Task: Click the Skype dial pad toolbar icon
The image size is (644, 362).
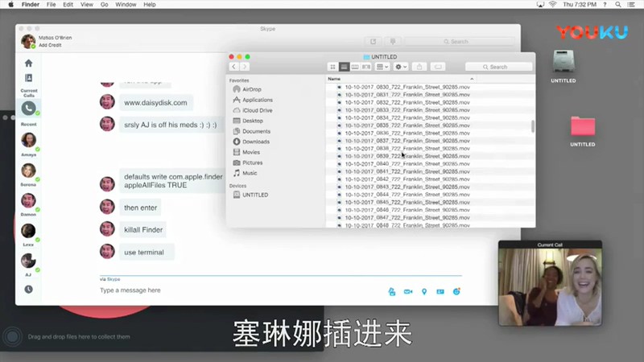Action: click(x=393, y=42)
